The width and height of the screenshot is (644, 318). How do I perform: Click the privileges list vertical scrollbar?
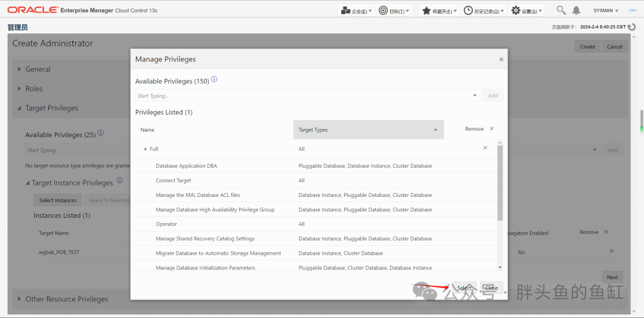tap(500, 183)
